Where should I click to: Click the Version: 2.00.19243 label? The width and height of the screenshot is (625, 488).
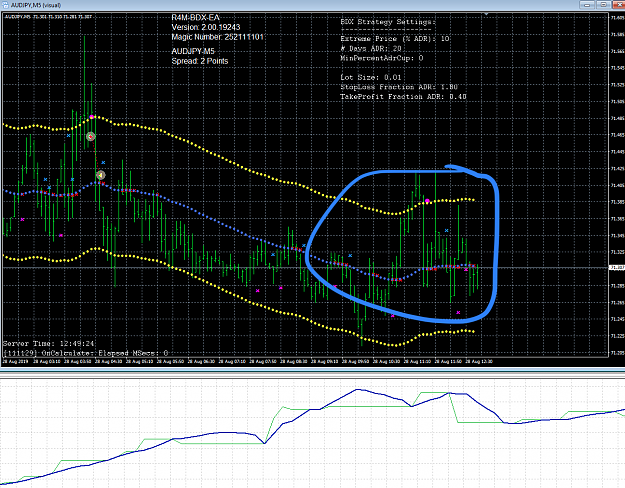tap(206, 27)
